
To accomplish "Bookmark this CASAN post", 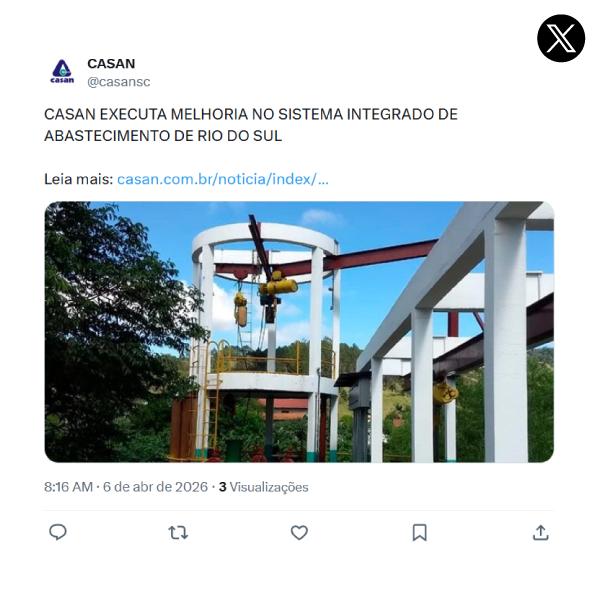I will (x=419, y=532).
